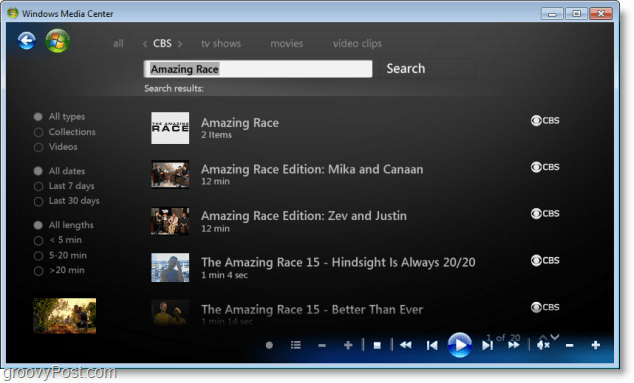Click the now-playing preview thumbnail under filters

pyautogui.click(x=65, y=316)
